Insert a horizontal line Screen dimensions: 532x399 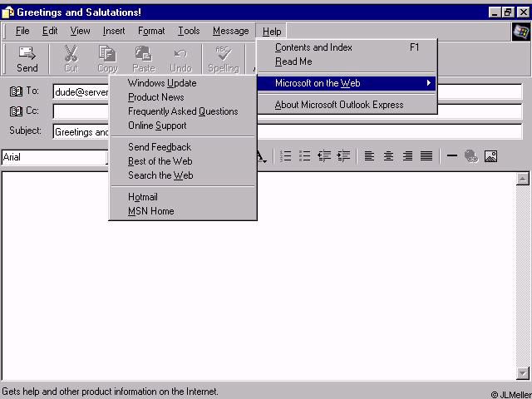click(452, 156)
